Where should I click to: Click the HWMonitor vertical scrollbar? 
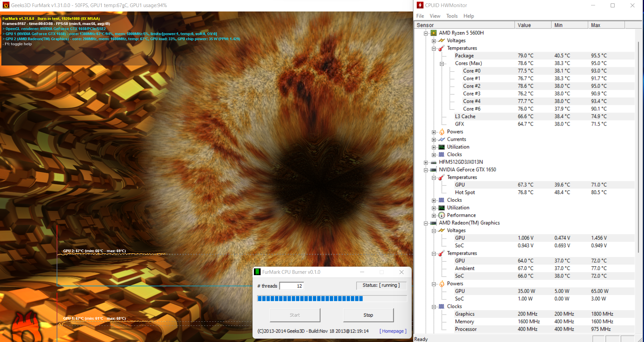click(638, 147)
